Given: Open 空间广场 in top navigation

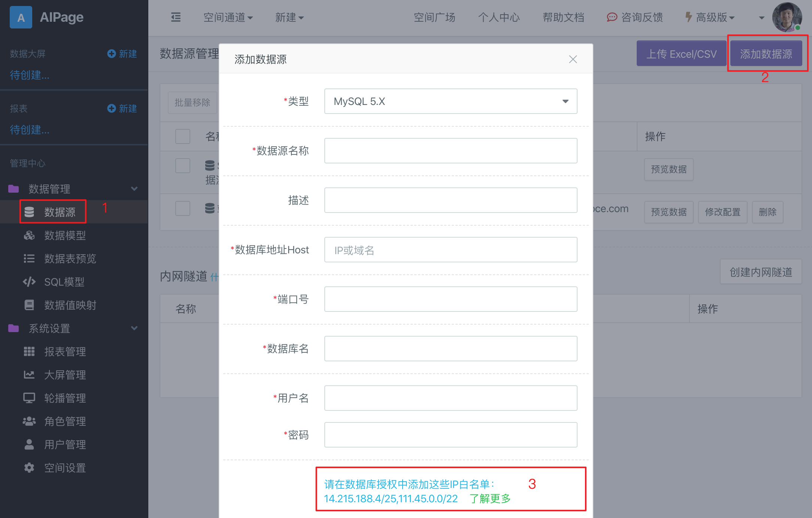Looking at the screenshot, I should pyautogui.click(x=434, y=17).
